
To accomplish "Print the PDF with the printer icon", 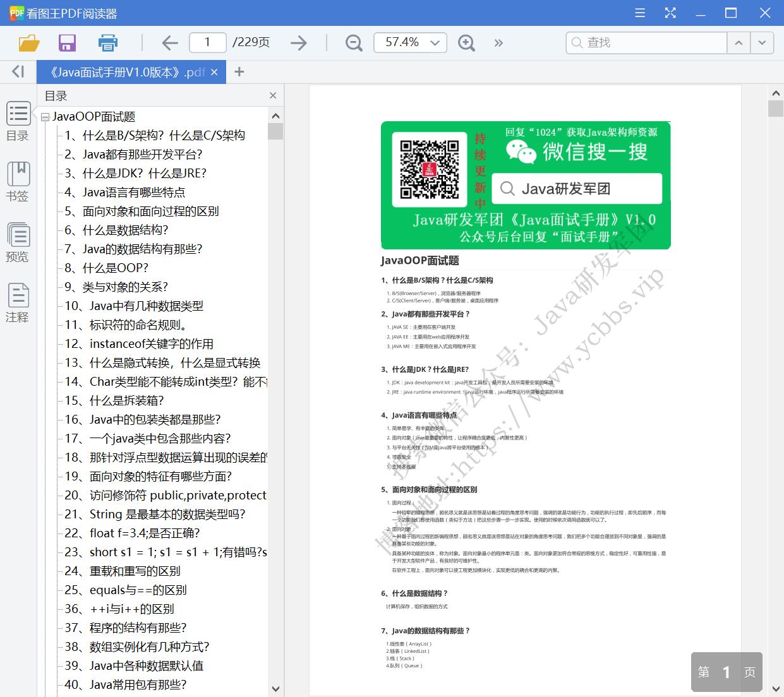I will point(108,43).
